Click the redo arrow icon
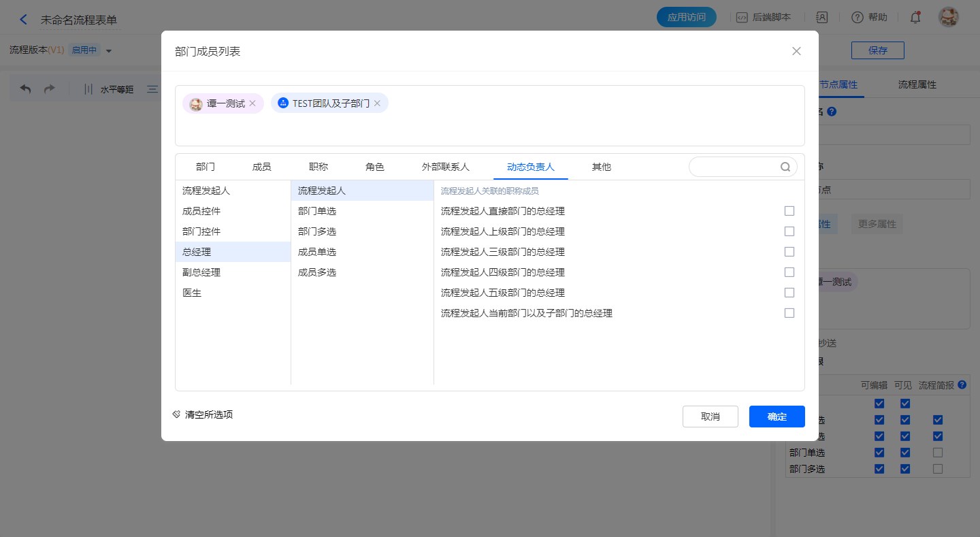 pyautogui.click(x=49, y=89)
